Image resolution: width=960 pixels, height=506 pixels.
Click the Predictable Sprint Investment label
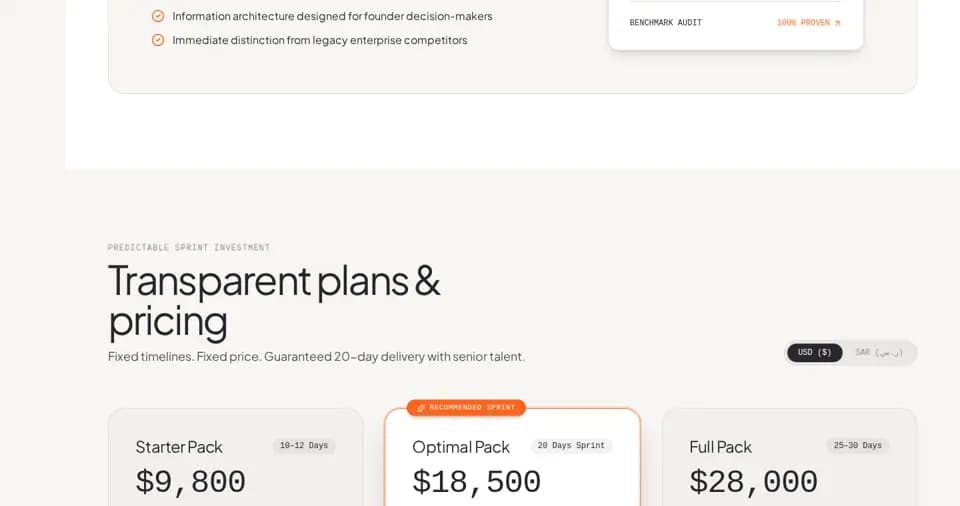(189, 247)
